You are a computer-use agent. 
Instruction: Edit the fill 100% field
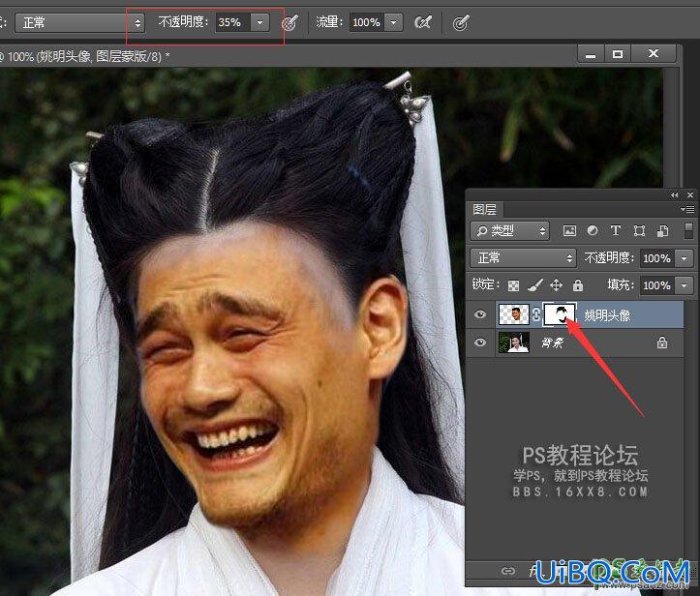pyautogui.click(x=657, y=285)
